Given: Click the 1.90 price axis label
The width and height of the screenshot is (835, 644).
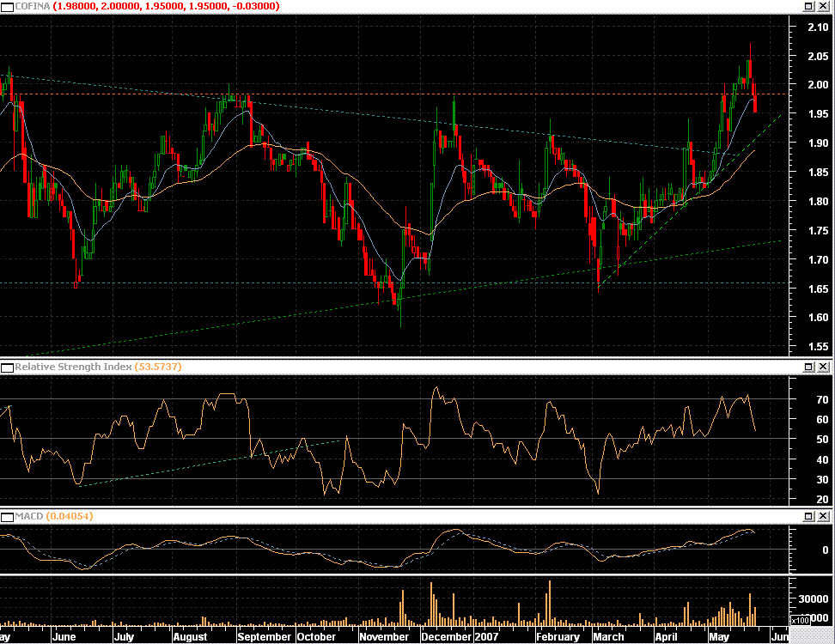Looking at the screenshot, I should click(x=818, y=143).
